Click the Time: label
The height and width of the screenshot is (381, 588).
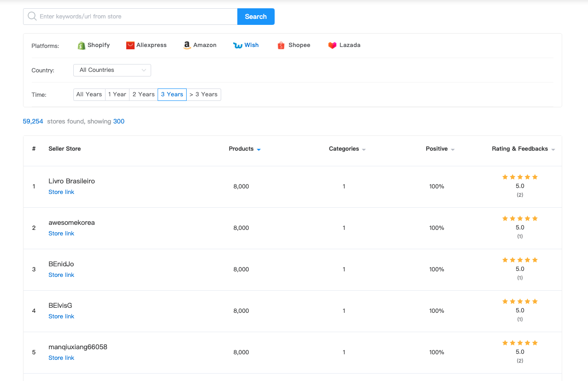click(39, 95)
